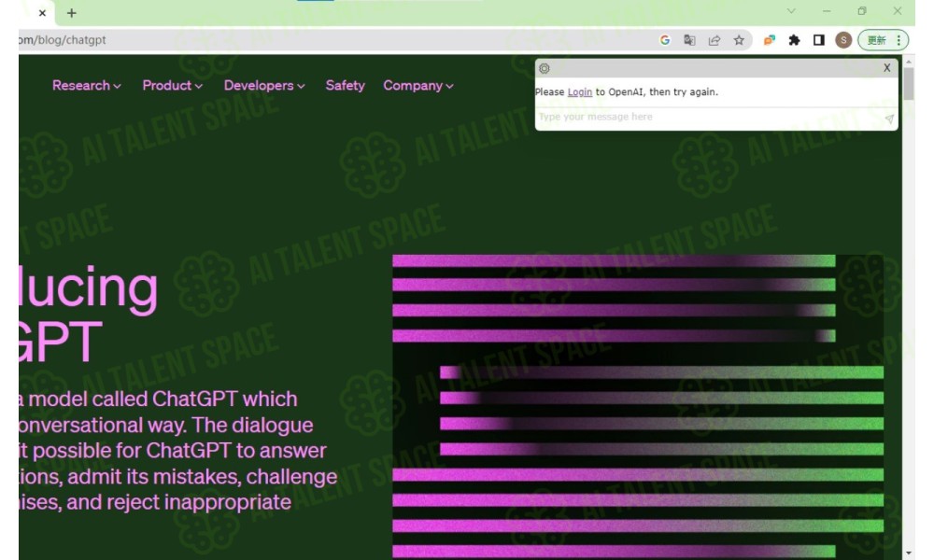Close the extension popup with X
The image size is (934, 560).
(x=886, y=68)
